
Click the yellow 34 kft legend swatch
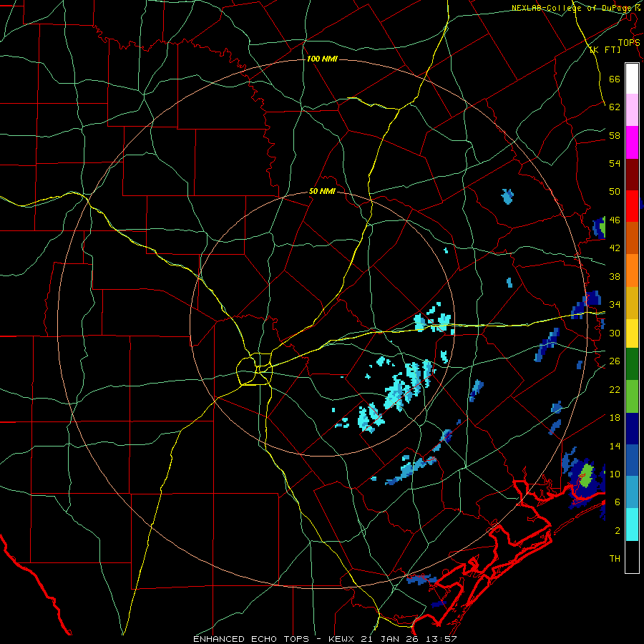(x=632, y=333)
